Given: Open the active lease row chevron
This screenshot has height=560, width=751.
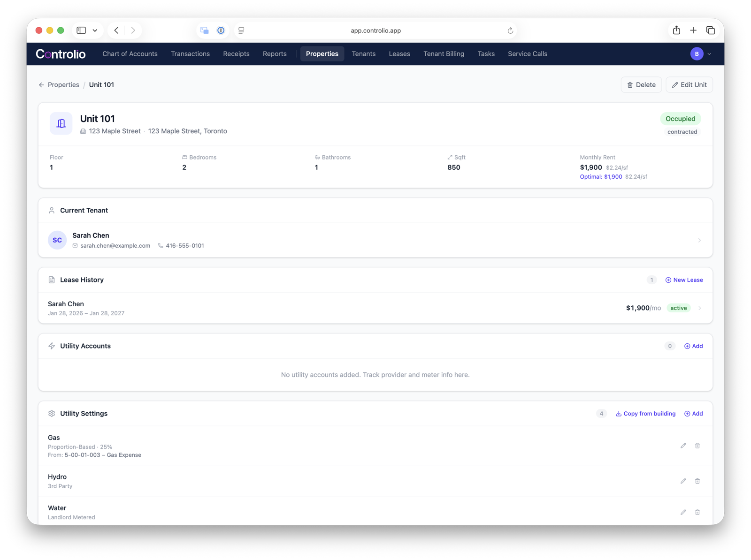Looking at the screenshot, I should click(700, 308).
